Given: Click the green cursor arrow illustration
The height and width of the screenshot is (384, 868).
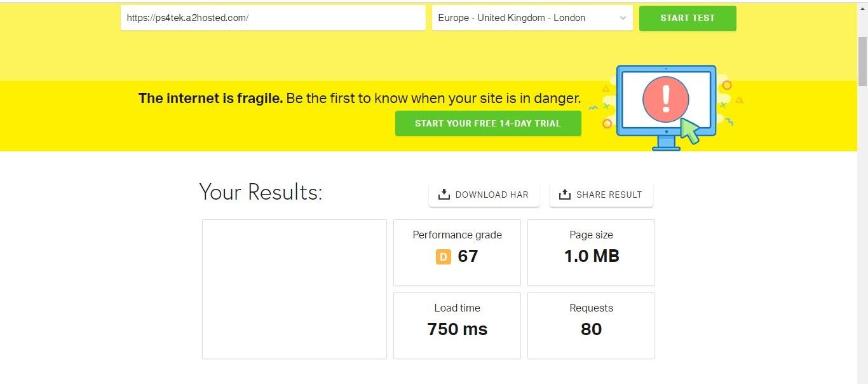Looking at the screenshot, I should (x=689, y=130).
